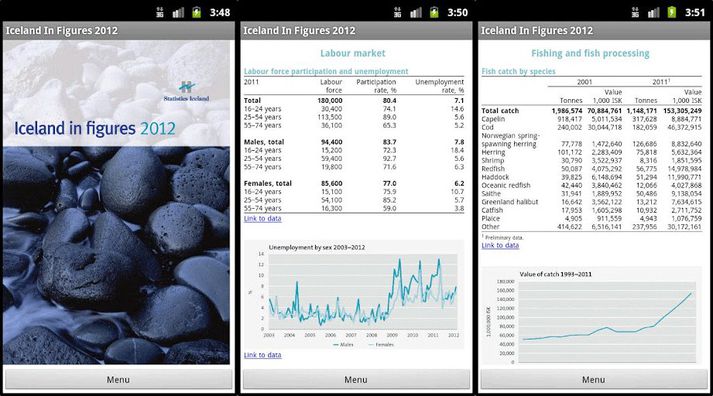Tap 3G data icon in right status bar
Viewport: 713px width, 396px height.
pyautogui.click(x=635, y=12)
